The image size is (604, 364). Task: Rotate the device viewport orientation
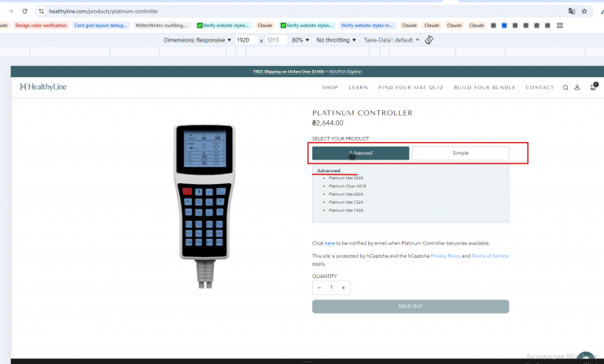point(429,39)
